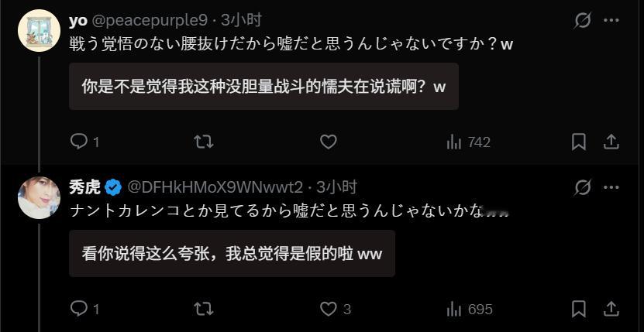644x332 pixels.
Task: Like 秀虎's tweet with 3 likes
Action: (335, 309)
